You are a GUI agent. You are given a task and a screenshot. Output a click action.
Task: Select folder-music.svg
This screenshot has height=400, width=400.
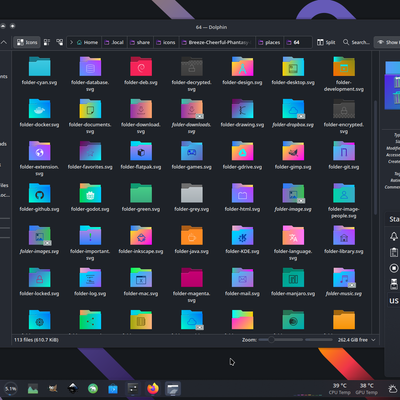click(x=344, y=282)
